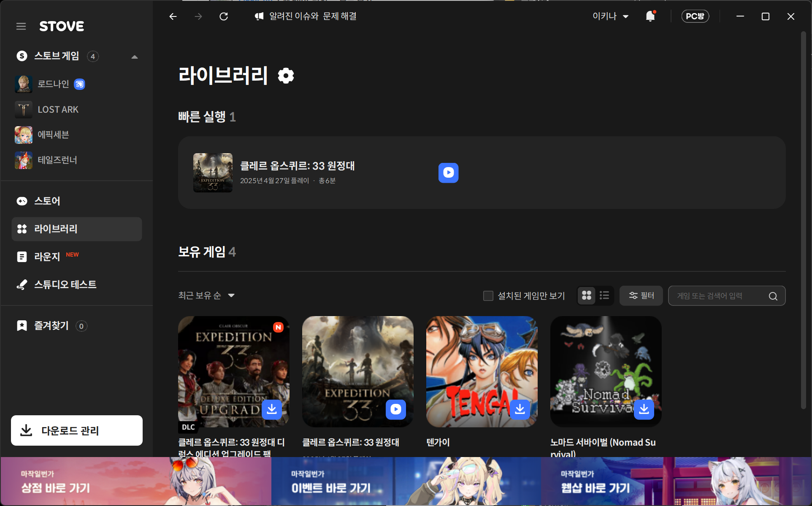Click the 스토브 게임 S logo icon
This screenshot has width=812, height=506.
point(22,56)
